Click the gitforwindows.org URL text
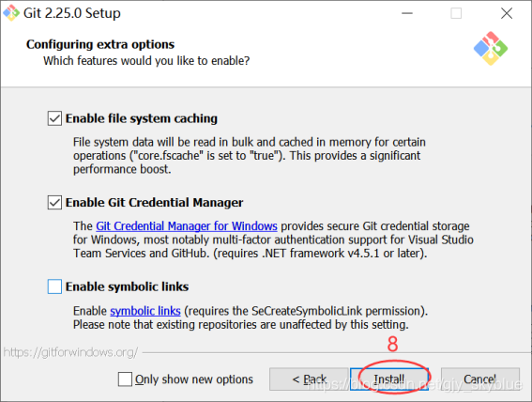 click(70, 352)
